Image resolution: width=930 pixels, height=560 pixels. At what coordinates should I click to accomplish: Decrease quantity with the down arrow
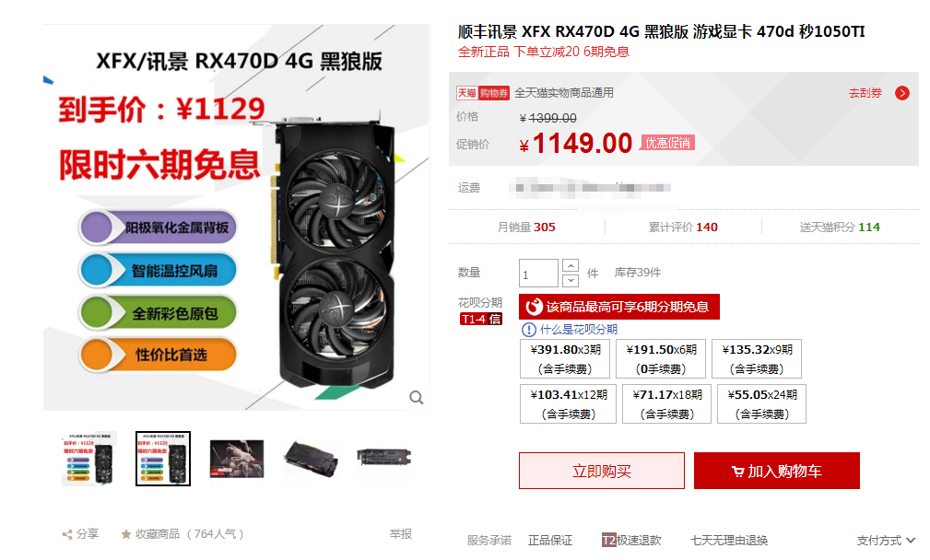point(571,280)
